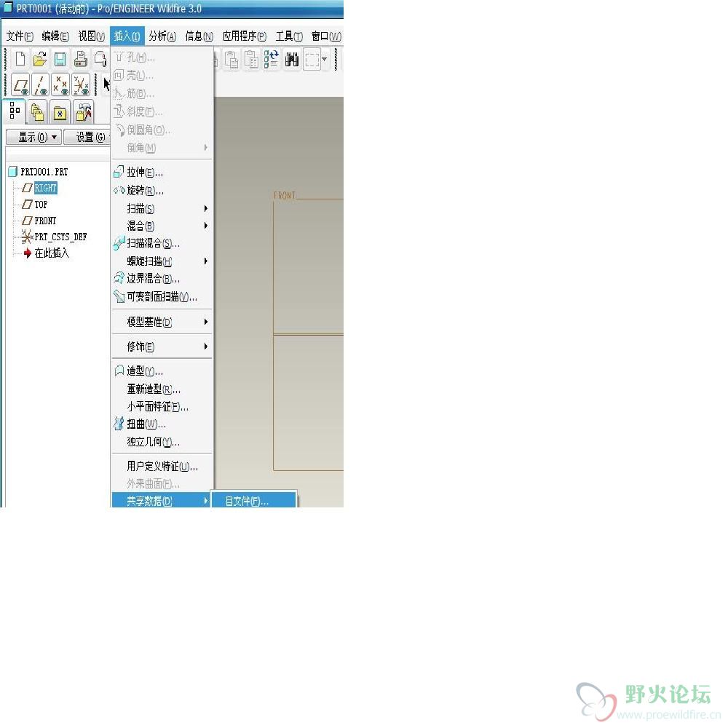Expand the 螺旋扫描 submenu
This screenshot has height=728, width=728.
pyautogui.click(x=162, y=261)
